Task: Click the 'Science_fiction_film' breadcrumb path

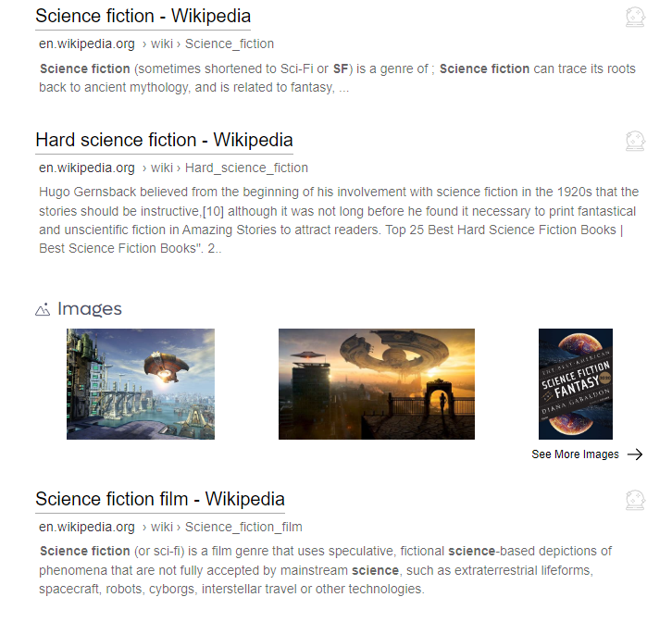Action: click(x=243, y=527)
